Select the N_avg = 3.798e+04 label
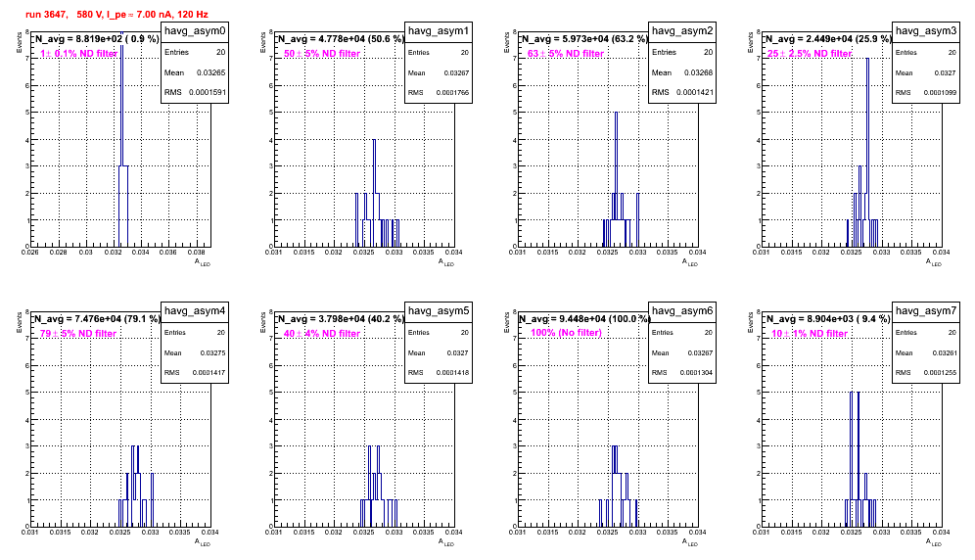 [x=341, y=319]
